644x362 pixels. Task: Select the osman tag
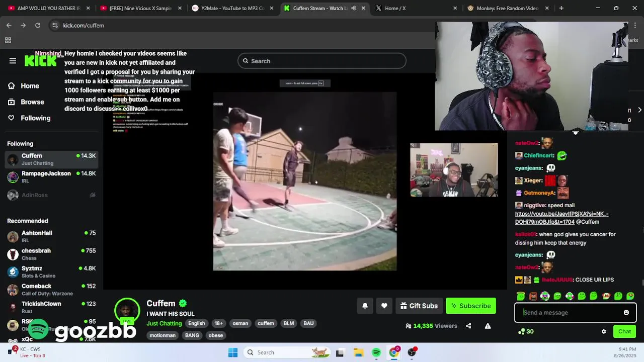(240, 323)
